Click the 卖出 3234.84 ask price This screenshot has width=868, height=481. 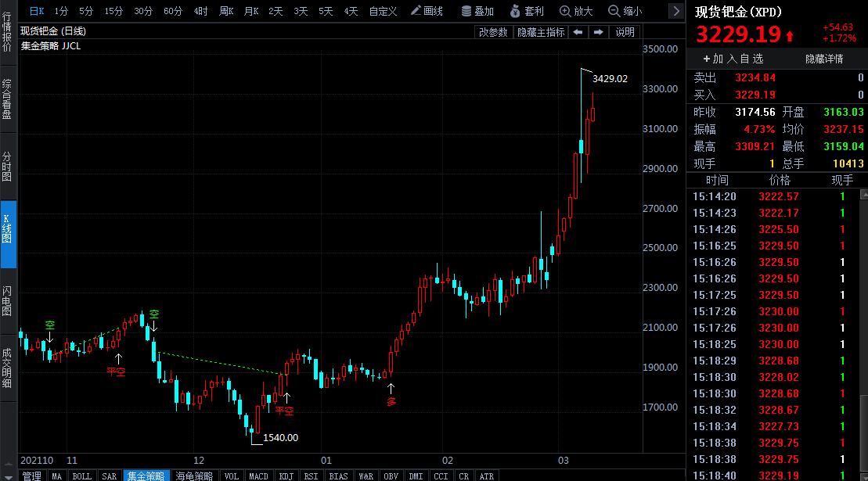pos(755,78)
